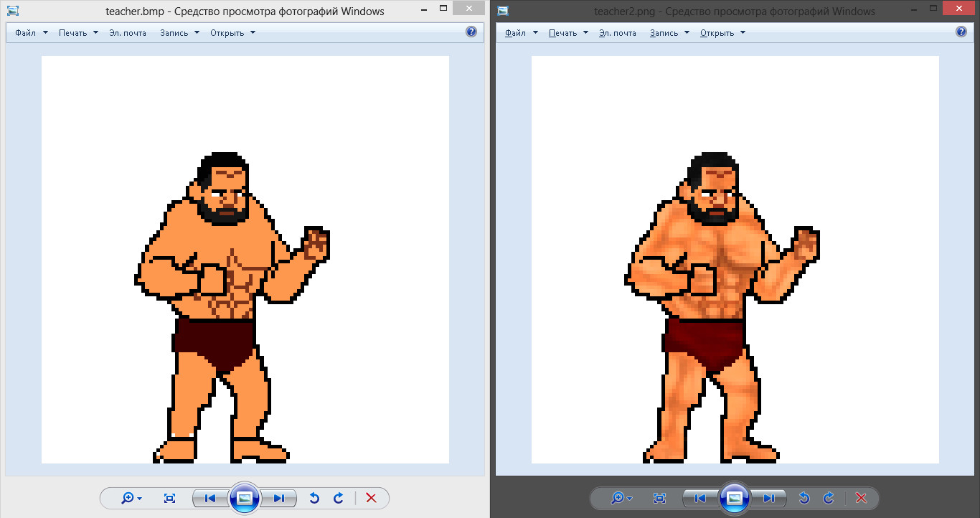Screen dimensions: 980x518
Task: Click title text teacher2.png - Средство просмотра фотографий
Action: [735, 11]
